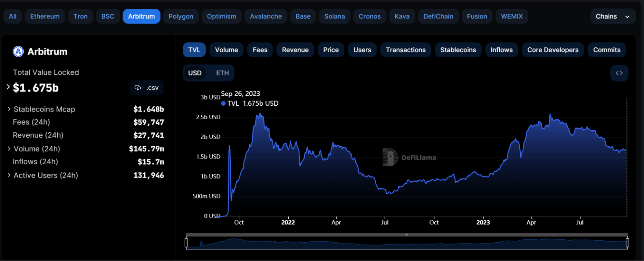Go to the Cronos chain tab
The width and height of the screenshot is (644, 261).
(370, 16)
